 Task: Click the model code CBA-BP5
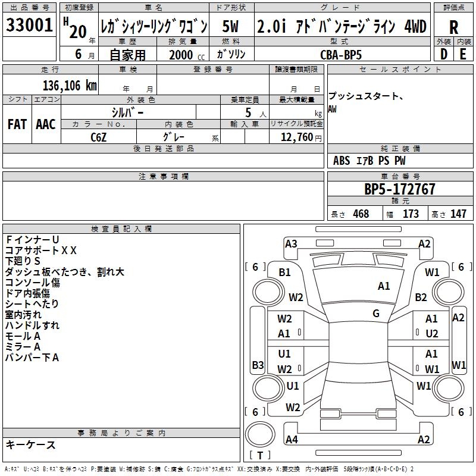pos(341,55)
